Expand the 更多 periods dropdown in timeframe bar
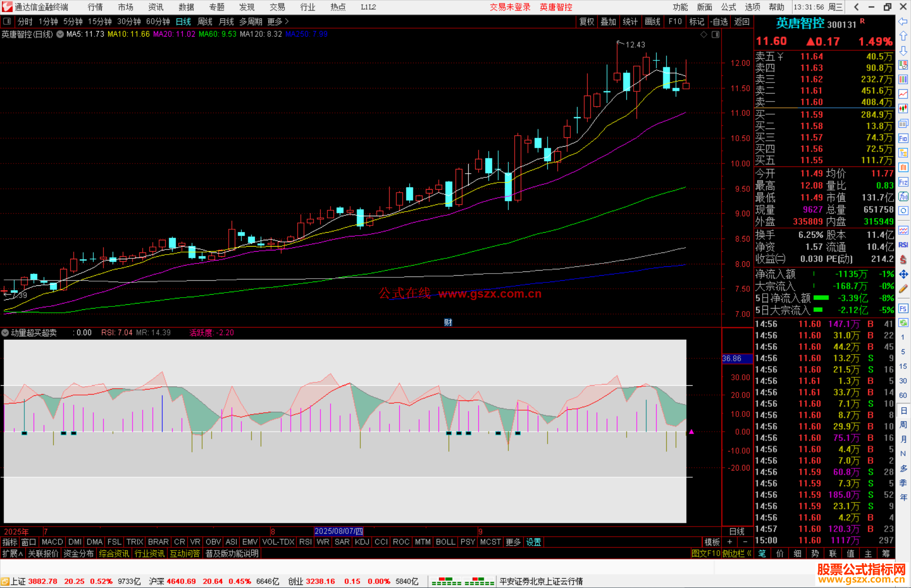Screen dimensions: 911x588 (x=278, y=21)
